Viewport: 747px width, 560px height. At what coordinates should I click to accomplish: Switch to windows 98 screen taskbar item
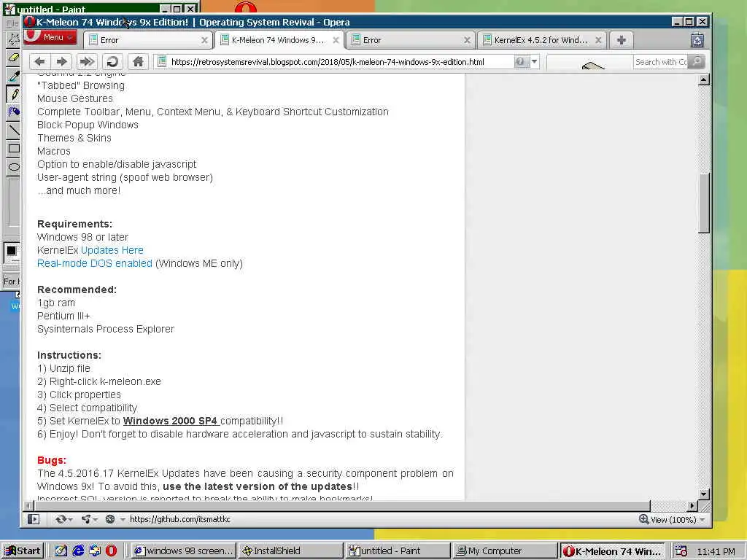[183, 551]
